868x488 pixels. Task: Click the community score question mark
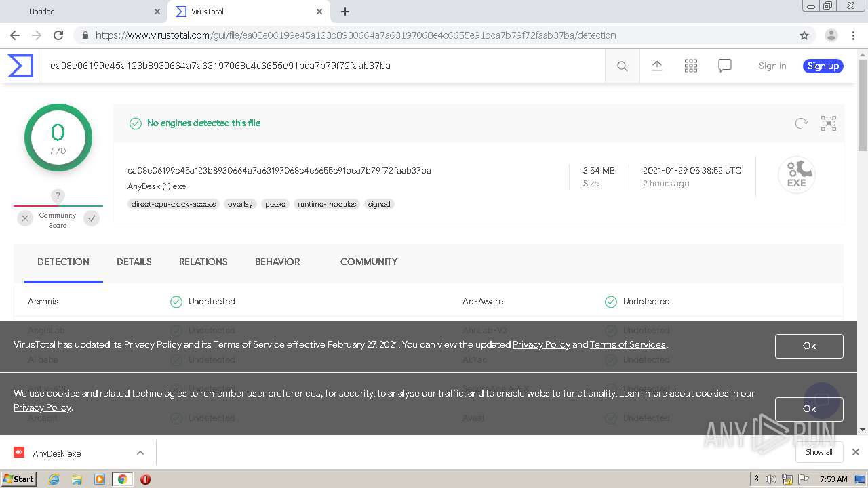58,196
